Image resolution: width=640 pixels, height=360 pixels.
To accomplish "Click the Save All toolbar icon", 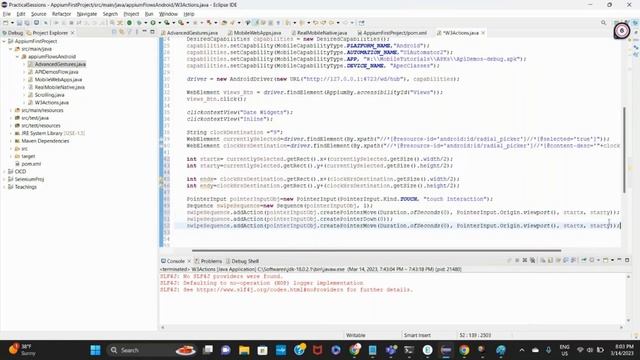I will [27, 23].
